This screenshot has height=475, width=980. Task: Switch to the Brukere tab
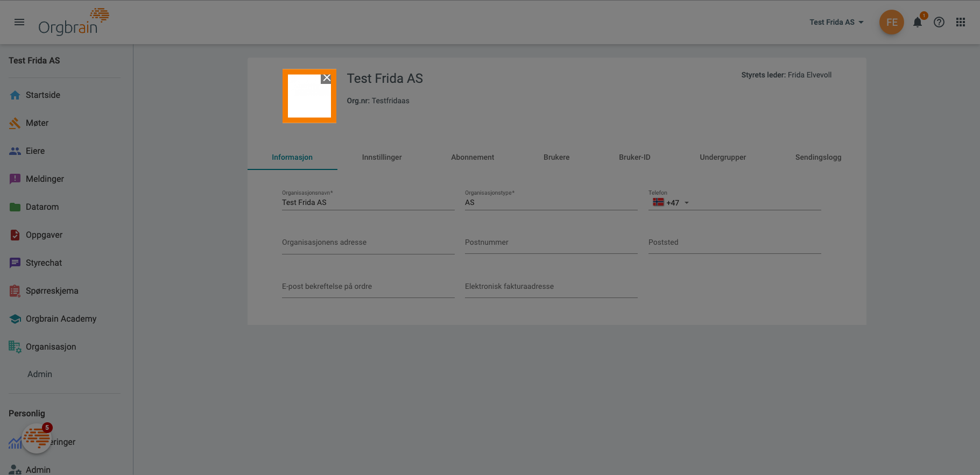pos(556,157)
